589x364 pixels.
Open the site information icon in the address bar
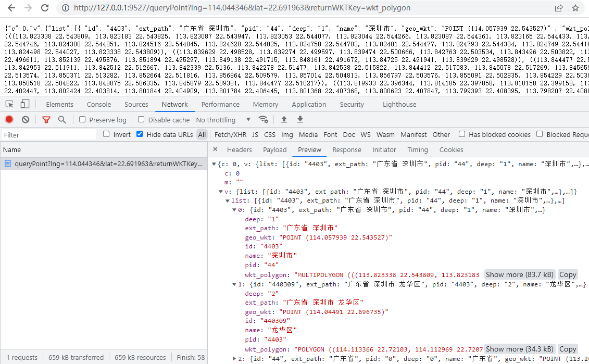[x=66, y=8]
